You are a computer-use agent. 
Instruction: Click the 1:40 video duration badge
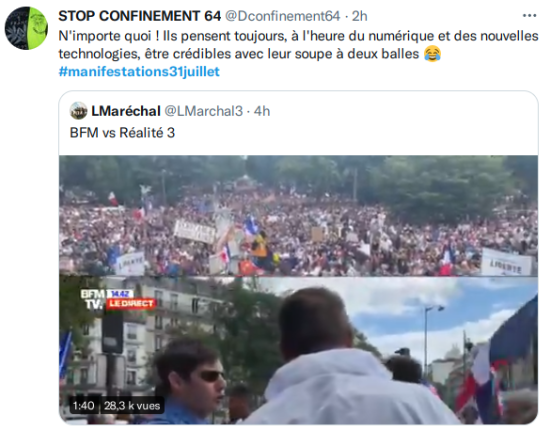coord(83,406)
